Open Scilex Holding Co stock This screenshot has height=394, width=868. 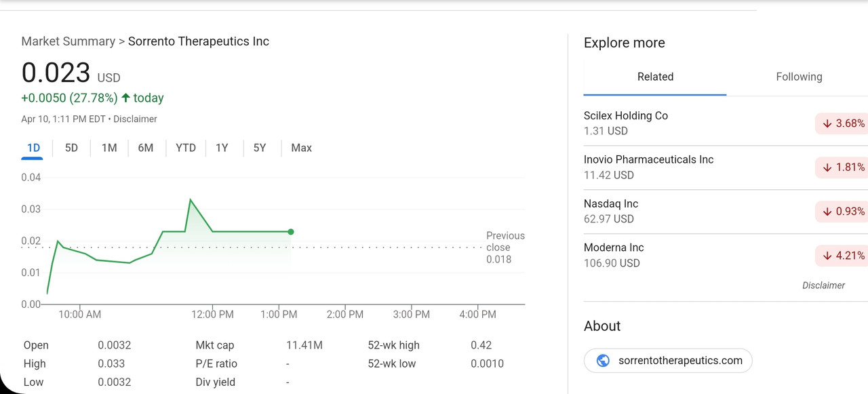pyautogui.click(x=625, y=116)
